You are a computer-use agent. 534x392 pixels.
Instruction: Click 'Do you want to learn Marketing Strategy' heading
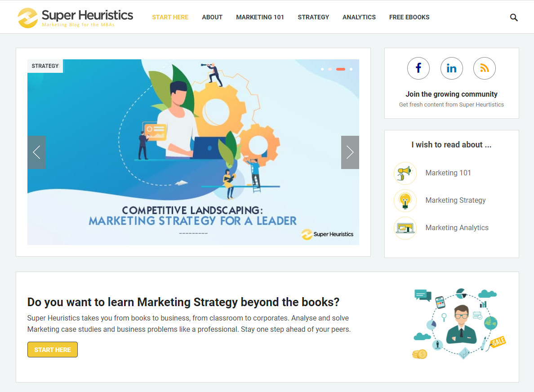(x=183, y=302)
